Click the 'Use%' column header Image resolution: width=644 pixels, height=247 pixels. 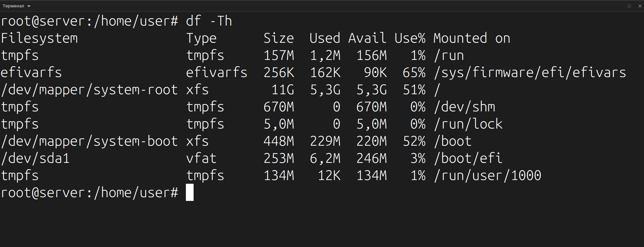(410, 38)
